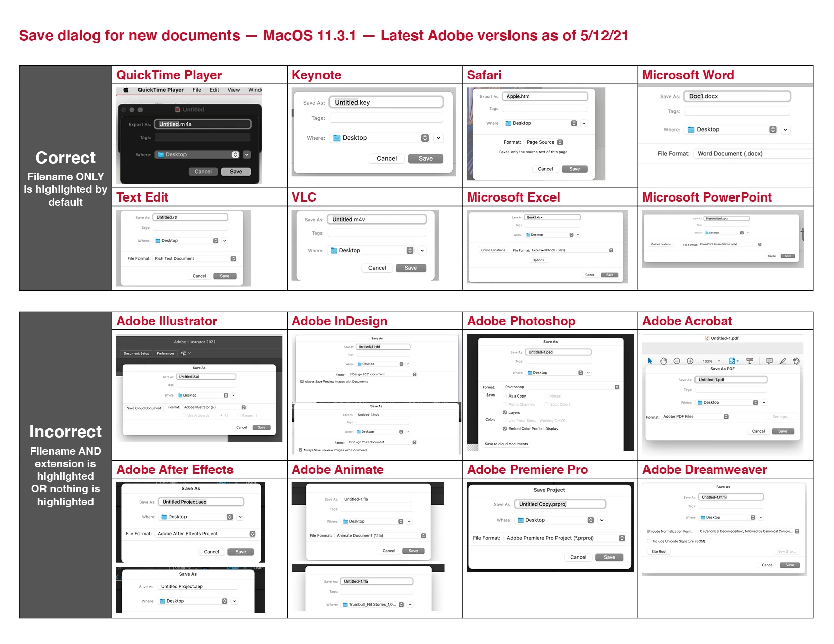Screen dimensions: 834x644
Task: Click the fit page icon in Acrobat toolbar
Action: point(732,361)
